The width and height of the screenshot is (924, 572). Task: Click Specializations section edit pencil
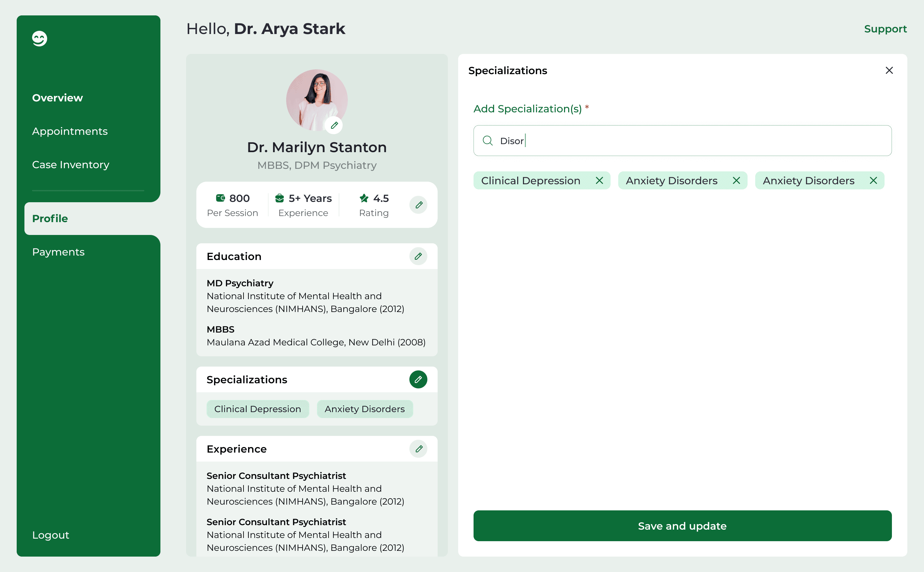point(418,379)
